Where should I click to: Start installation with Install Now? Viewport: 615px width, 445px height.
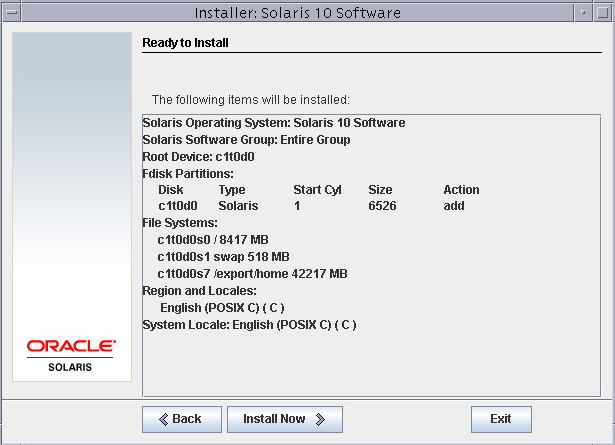[x=285, y=419]
